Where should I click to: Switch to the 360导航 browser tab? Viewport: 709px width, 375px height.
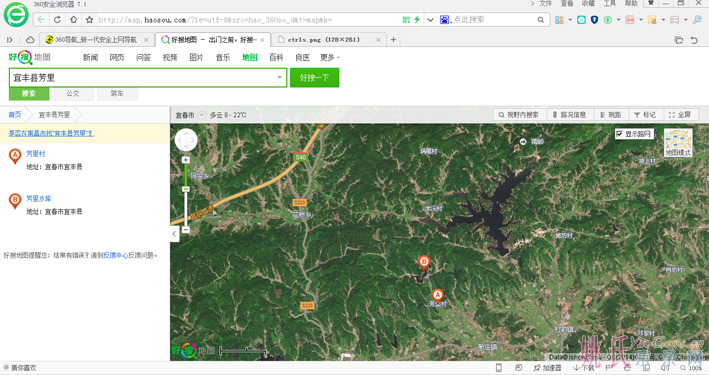[96, 40]
